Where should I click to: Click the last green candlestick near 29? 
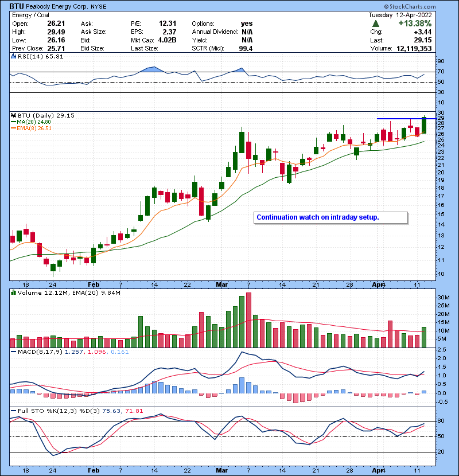tap(424, 125)
